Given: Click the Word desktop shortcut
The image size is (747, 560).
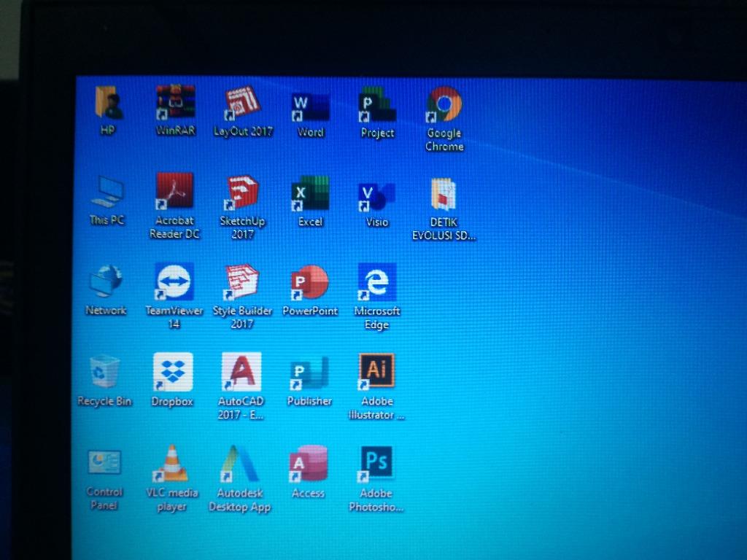Looking at the screenshot, I should pyautogui.click(x=310, y=107).
